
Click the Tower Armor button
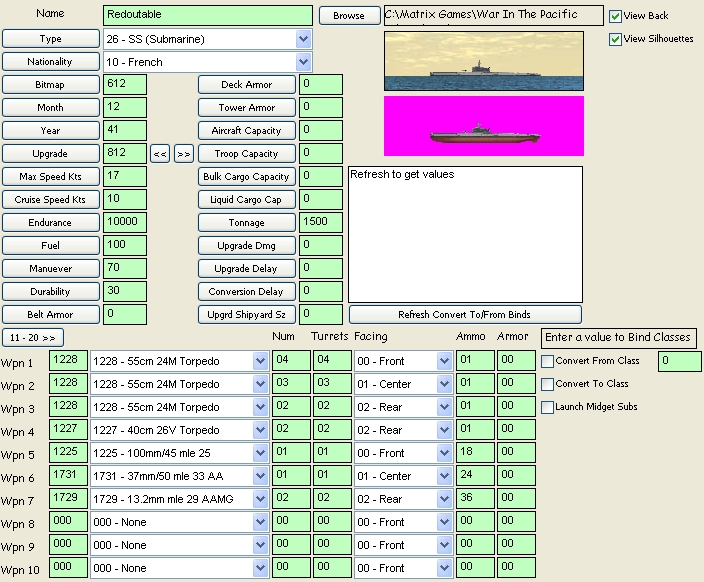click(247, 107)
